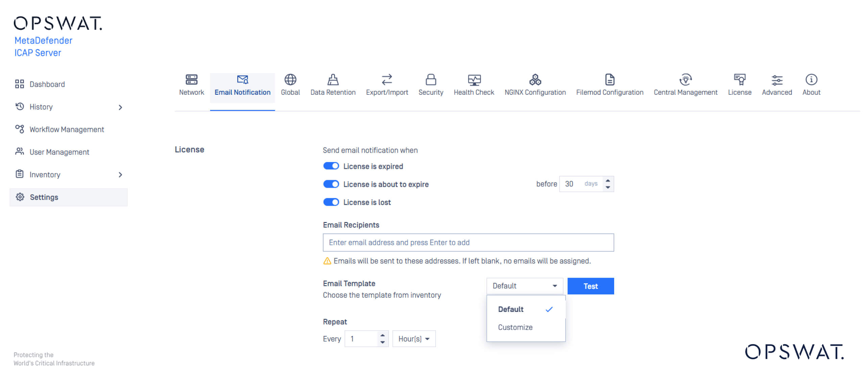This screenshot has height=384, width=868.
Task: Turn off 'License is lost' notification
Action: (331, 202)
